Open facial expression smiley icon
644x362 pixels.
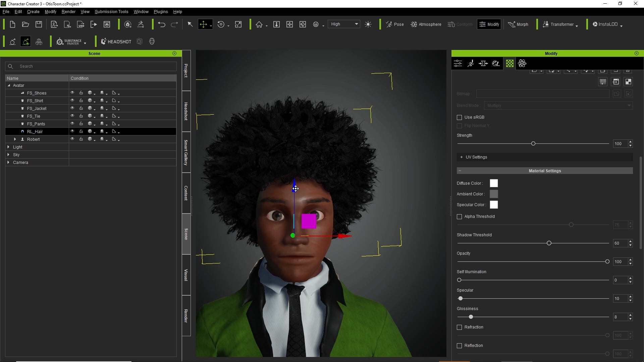pyautogui.click(x=316, y=24)
